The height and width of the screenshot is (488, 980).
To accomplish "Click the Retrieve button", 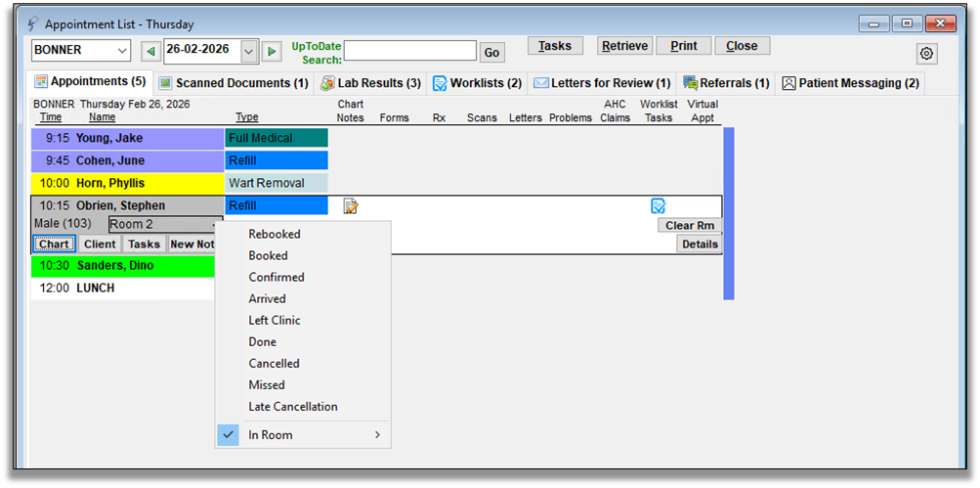I will coord(624,46).
